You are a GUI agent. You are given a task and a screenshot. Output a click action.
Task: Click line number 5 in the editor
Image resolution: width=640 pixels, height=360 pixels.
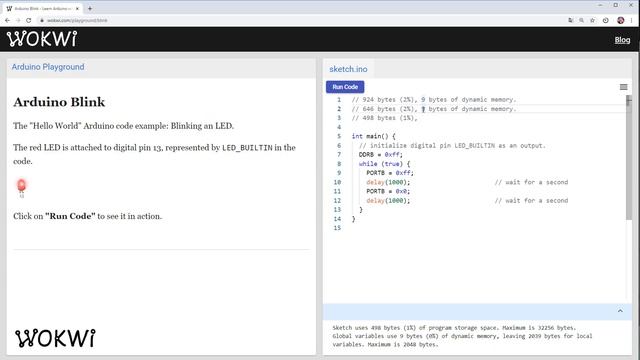[x=339, y=136]
